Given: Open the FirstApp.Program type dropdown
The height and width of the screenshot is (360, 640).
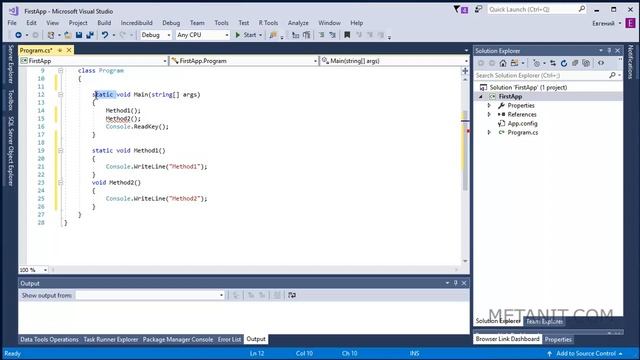Looking at the screenshot, I should pos(244,61).
